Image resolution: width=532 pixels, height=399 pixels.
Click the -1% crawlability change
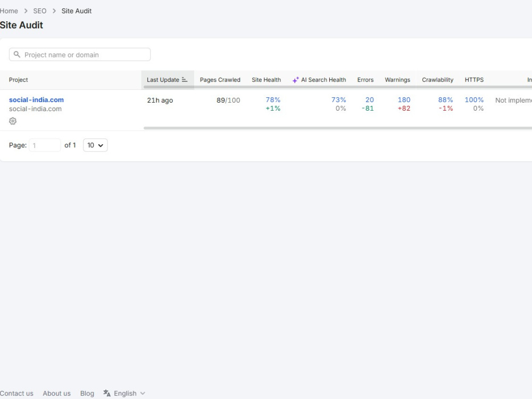(x=446, y=108)
